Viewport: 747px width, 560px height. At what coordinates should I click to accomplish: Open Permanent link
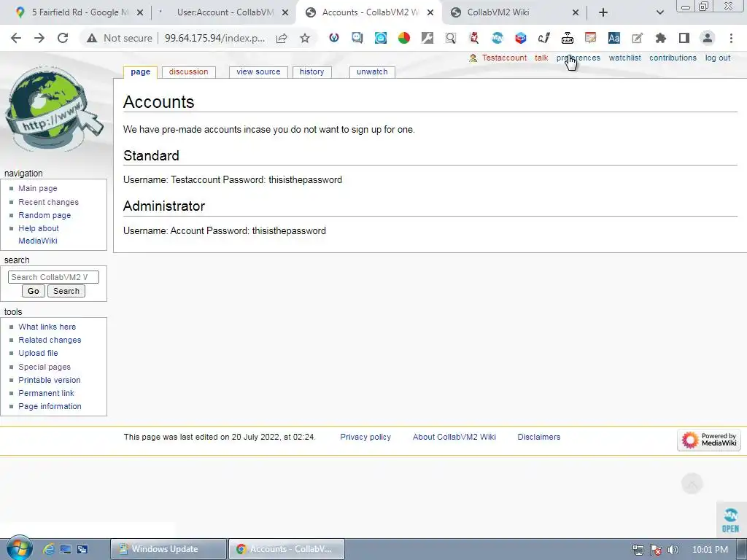[46, 393]
